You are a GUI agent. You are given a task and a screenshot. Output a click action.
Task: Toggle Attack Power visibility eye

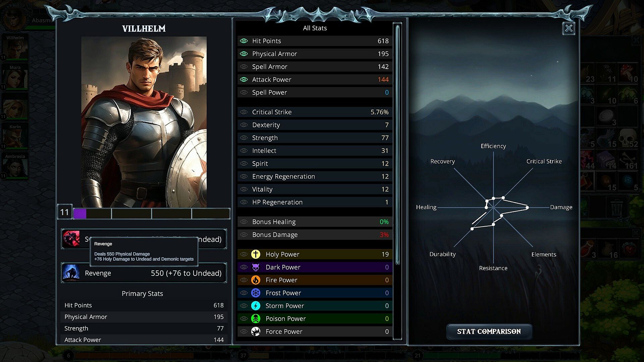(x=244, y=79)
